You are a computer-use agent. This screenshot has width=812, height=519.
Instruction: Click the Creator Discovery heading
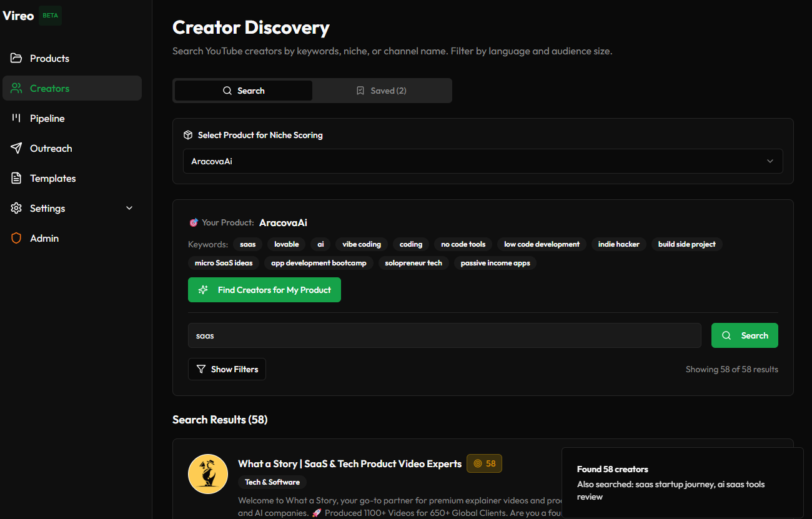click(x=251, y=27)
